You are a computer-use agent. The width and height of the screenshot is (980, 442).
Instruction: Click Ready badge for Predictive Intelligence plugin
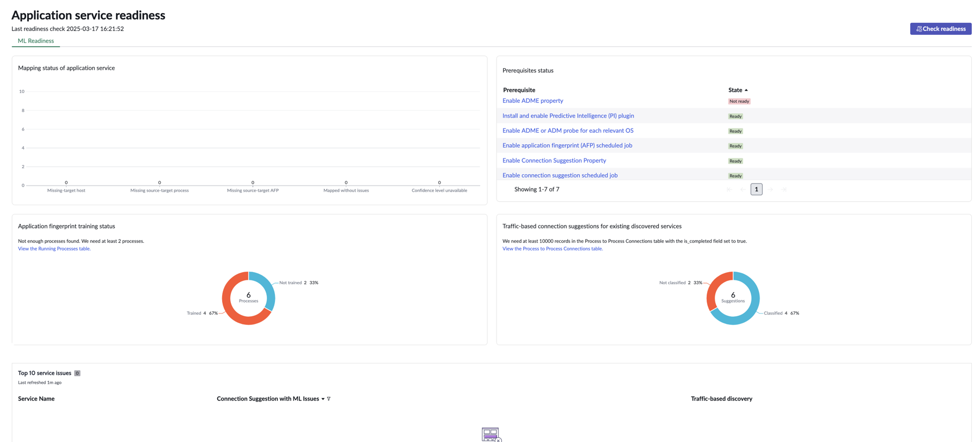735,116
